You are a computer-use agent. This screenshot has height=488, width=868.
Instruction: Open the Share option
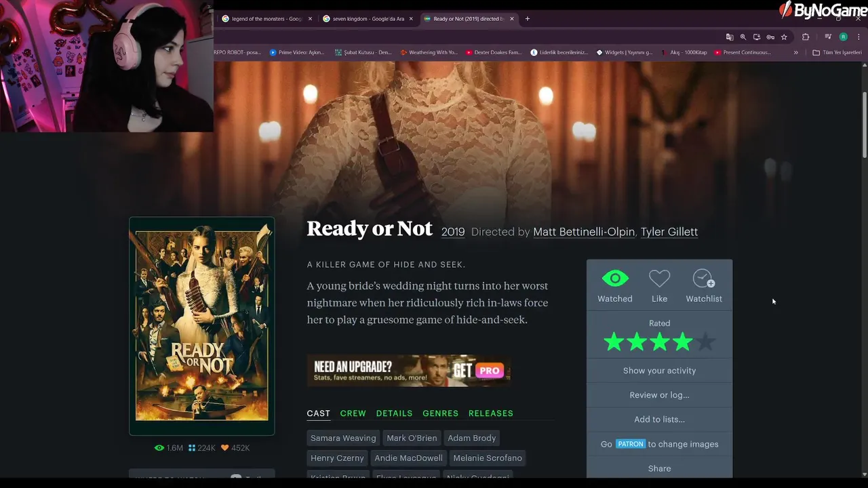[x=659, y=468]
